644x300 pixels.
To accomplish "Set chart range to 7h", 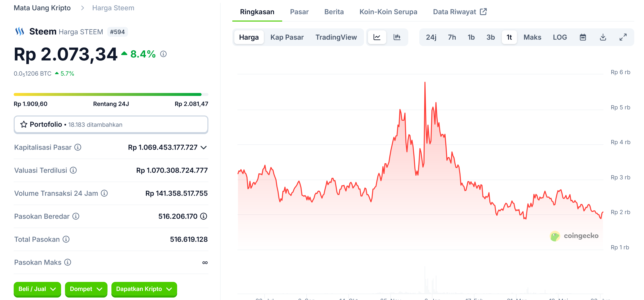I will coord(452,37).
